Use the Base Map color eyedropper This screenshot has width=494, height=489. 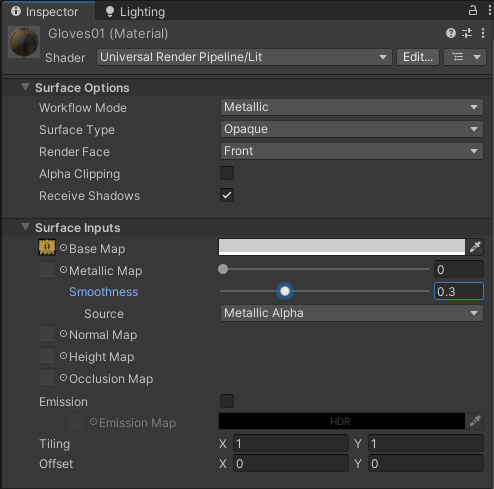pos(475,247)
